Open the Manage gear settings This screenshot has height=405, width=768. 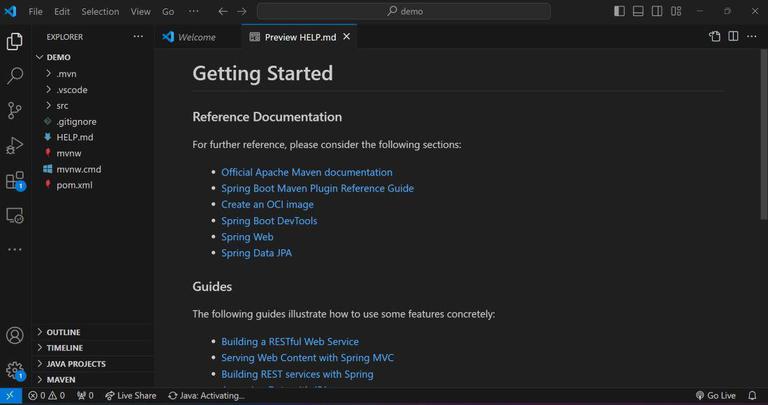tap(15, 370)
